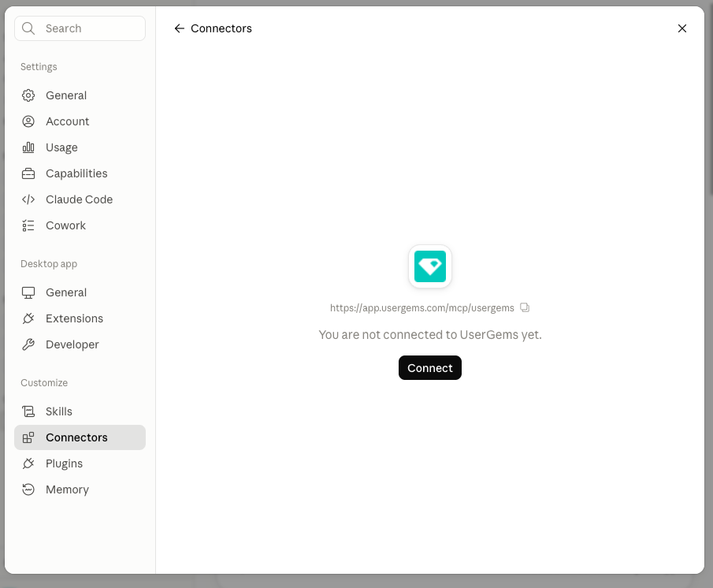Click the https://app.usergems.com/mcp/usergems URL text
The image size is (713, 588).
point(422,308)
